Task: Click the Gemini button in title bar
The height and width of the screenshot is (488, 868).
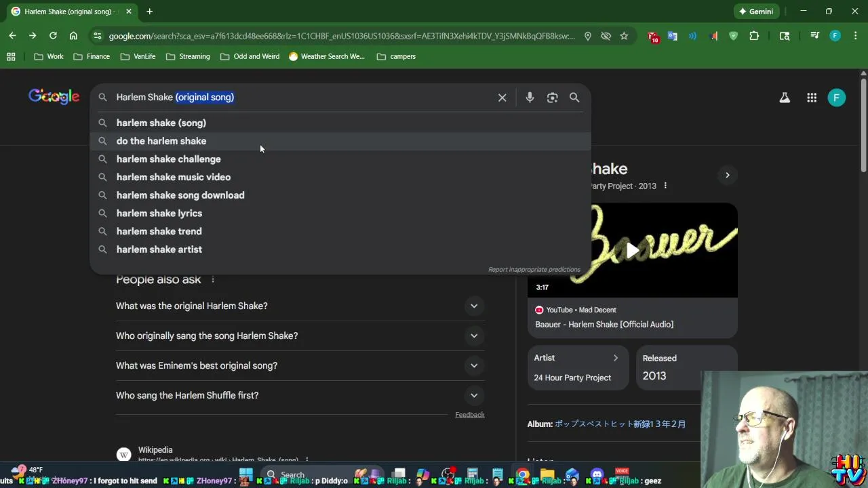Action: 757,12
